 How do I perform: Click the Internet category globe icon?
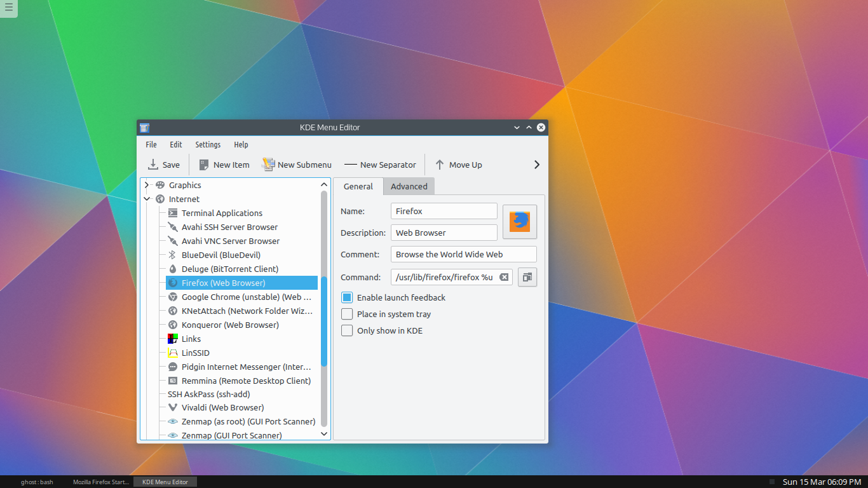click(x=159, y=199)
